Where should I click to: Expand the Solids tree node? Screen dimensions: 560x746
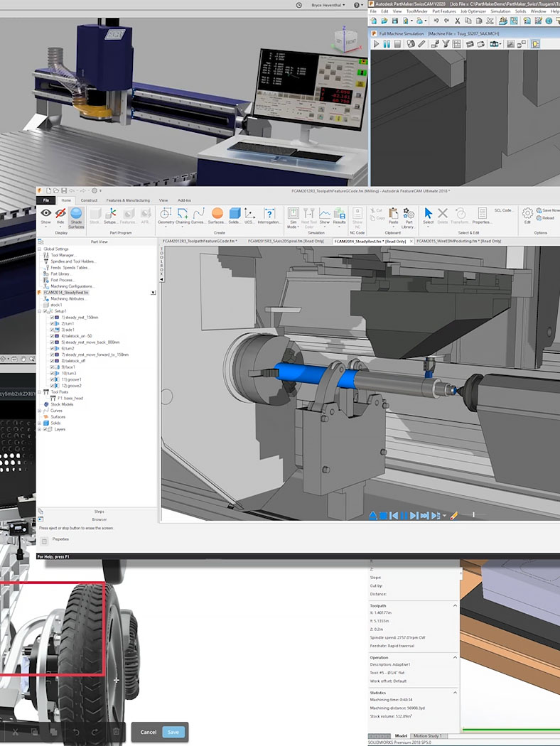click(41, 423)
